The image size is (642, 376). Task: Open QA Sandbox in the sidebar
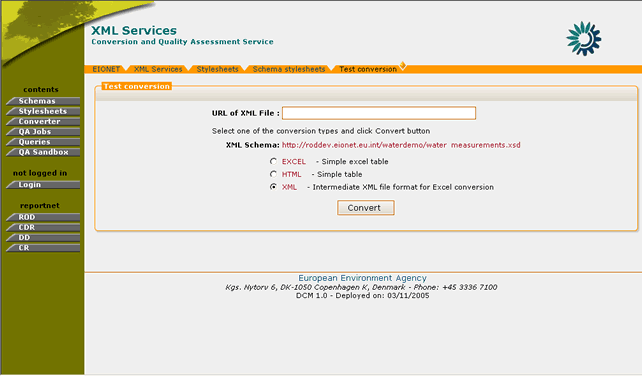pos(43,152)
